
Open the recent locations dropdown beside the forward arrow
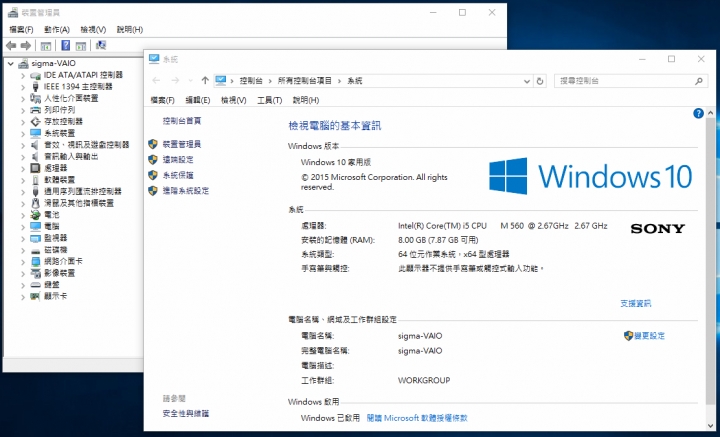pyautogui.click(x=190, y=81)
